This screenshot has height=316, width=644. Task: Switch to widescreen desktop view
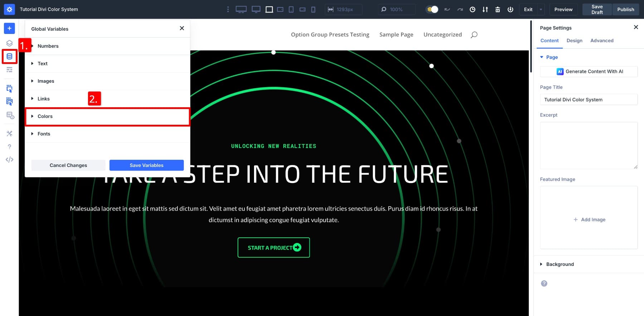[x=241, y=10]
